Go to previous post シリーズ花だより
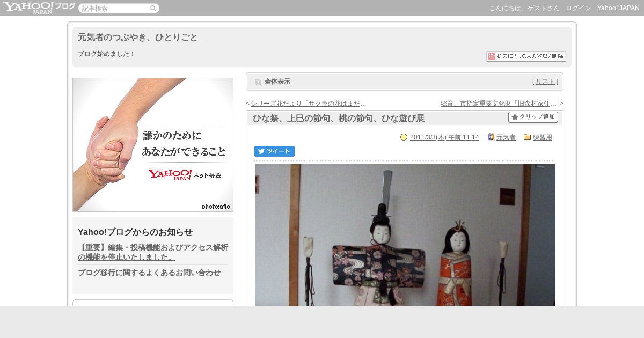 (x=309, y=104)
